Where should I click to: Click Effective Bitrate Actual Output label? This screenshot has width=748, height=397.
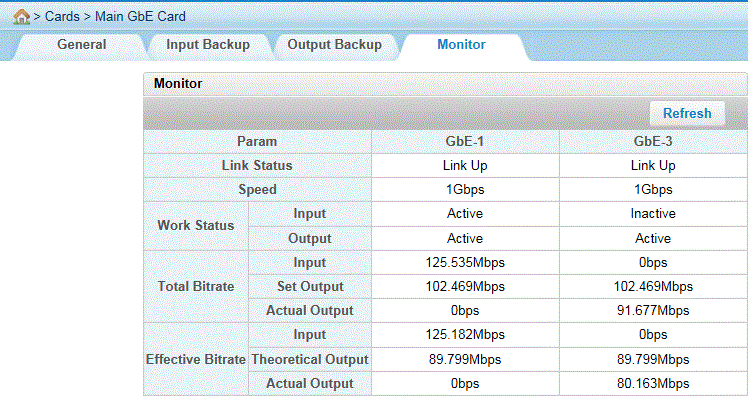click(310, 383)
